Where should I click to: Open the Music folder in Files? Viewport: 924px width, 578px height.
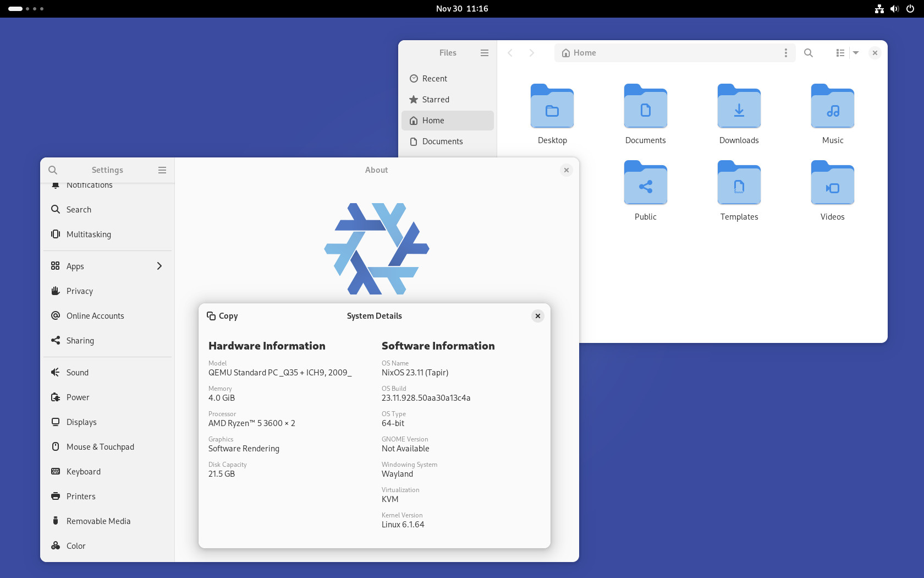coord(833,106)
